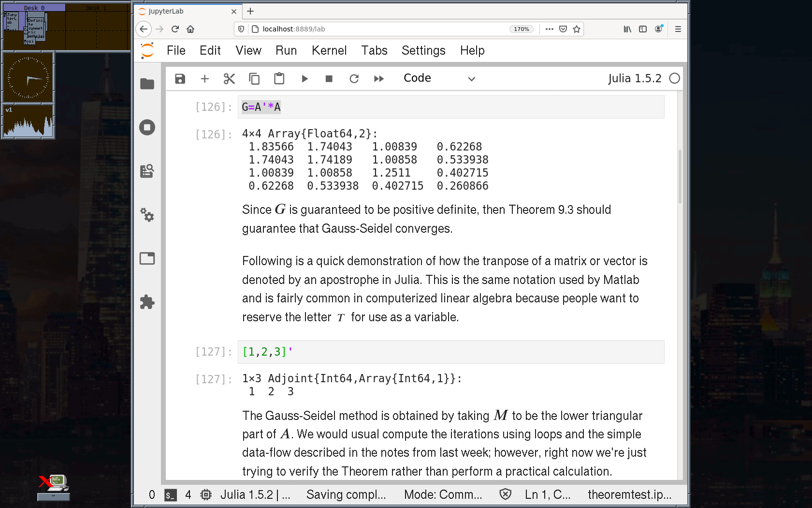Open the Settings menu
The height and width of the screenshot is (508, 812).
click(423, 50)
